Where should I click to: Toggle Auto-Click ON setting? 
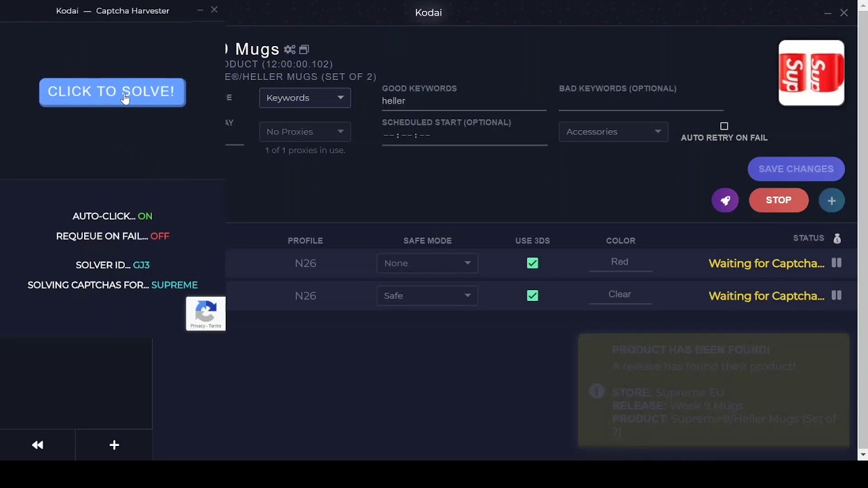click(145, 216)
